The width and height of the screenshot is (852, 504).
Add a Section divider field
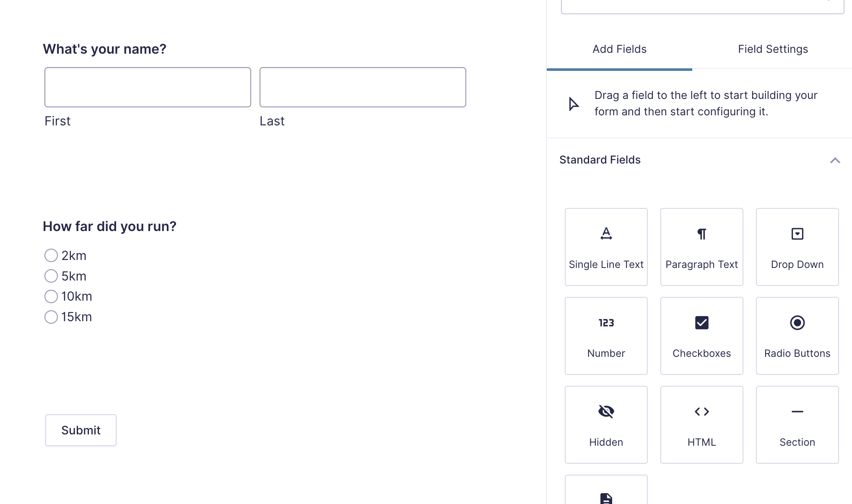coord(797,424)
